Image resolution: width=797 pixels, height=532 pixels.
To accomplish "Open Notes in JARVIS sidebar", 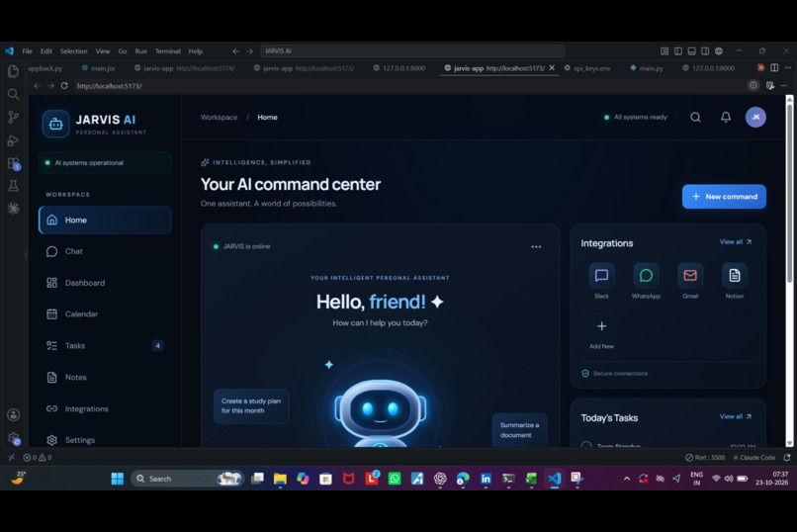I will point(105,377).
